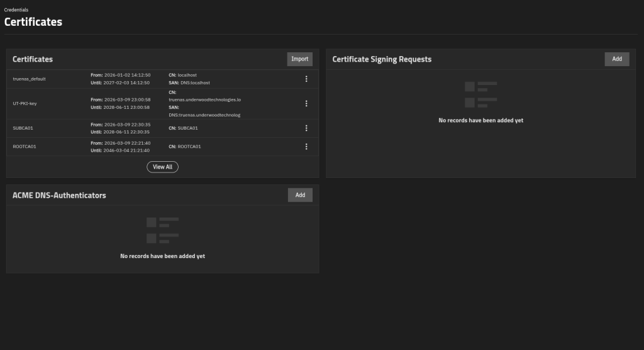Click the CN value of the ROOTCA01 row
The height and width of the screenshot is (350, 644).
click(189, 147)
